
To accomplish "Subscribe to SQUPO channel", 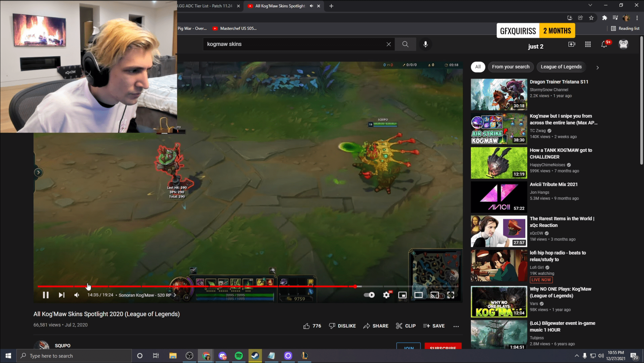I will click(443, 347).
